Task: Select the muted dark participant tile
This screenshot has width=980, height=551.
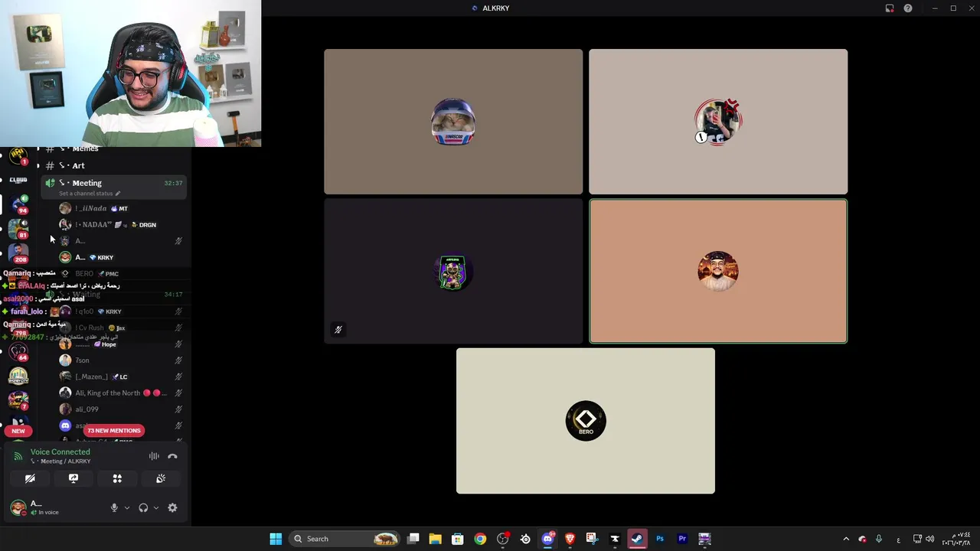Action: pyautogui.click(x=453, y=271)
